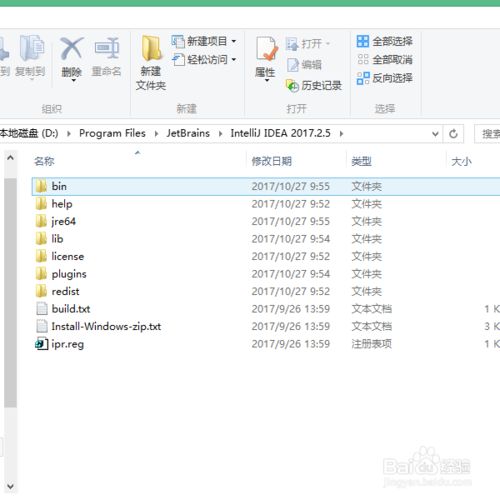
Task: Select the jre64 folder icon
Action: pos(41,221)
